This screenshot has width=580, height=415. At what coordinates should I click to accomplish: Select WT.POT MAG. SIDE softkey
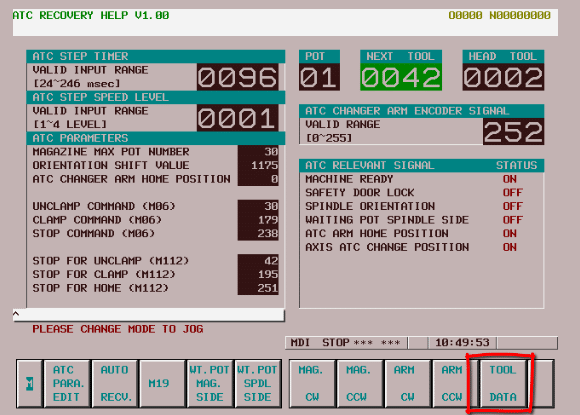point(210,384)
